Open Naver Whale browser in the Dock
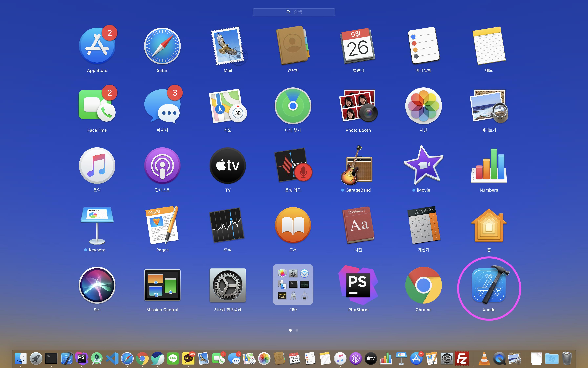 click(x=158, y=358)
